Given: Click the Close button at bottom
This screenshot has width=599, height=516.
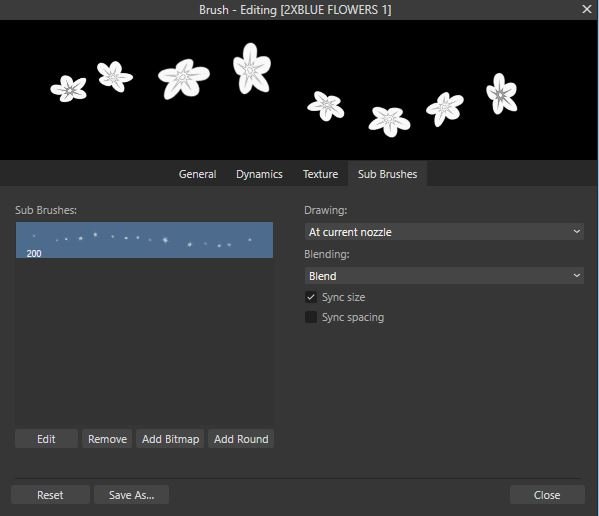Looking at the screenshot, I should pyautogui.click(x=547, y=495).
